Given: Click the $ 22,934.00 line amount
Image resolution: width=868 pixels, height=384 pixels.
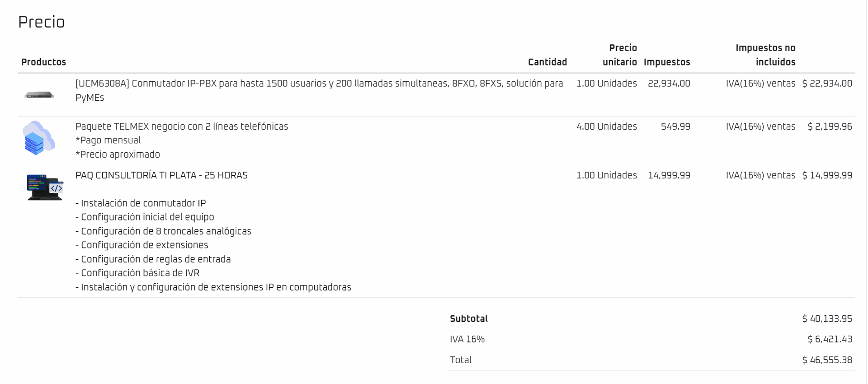Looking at the screenshot, I should [x=827, y=84].
